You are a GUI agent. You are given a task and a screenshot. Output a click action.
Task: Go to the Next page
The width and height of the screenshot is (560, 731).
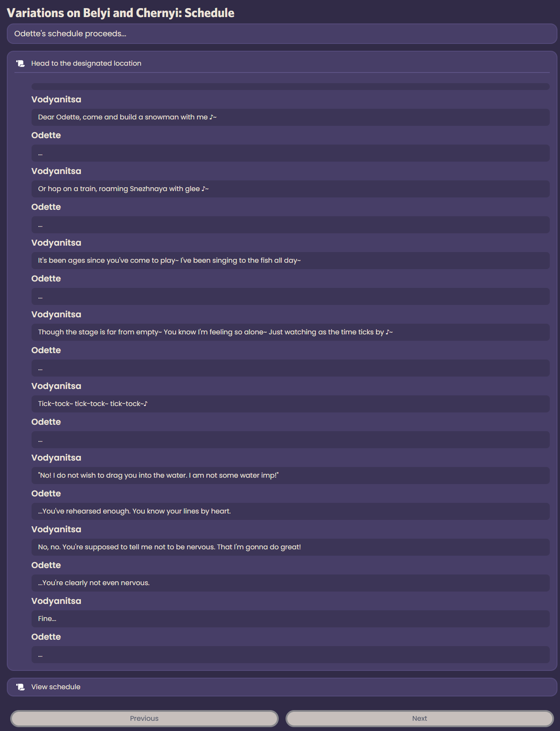click(419, 719)
